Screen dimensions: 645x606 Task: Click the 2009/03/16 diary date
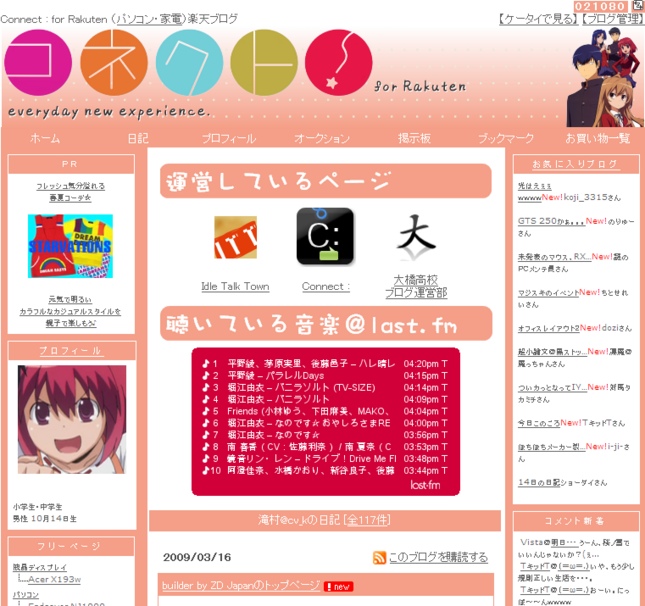197,557
